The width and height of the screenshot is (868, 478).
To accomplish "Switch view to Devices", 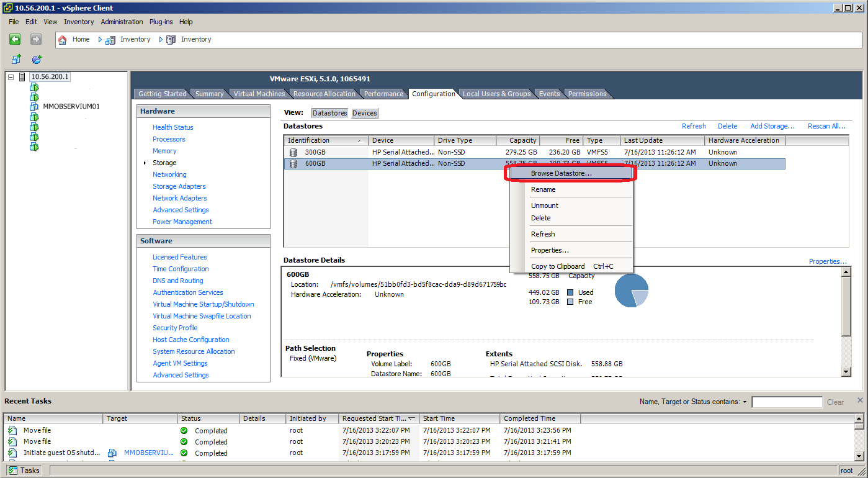I will (364, 113).
